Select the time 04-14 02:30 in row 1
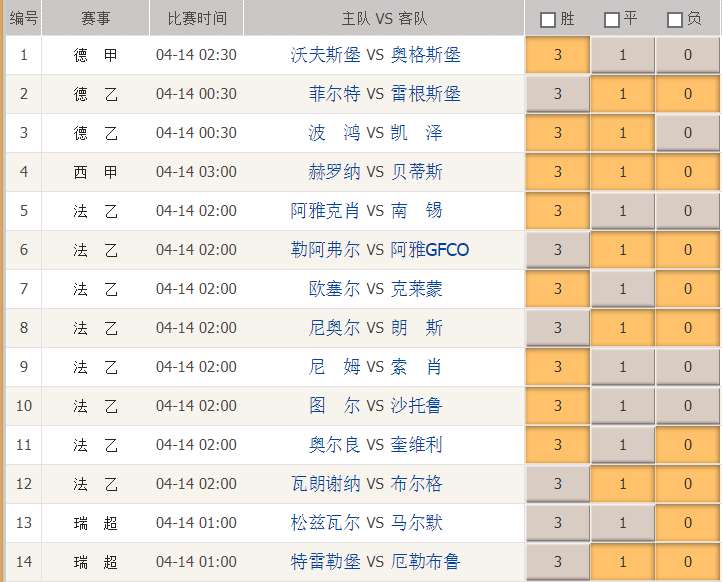Image resolution: width=722 pixels, height=582 pixels. pos(197,55)
